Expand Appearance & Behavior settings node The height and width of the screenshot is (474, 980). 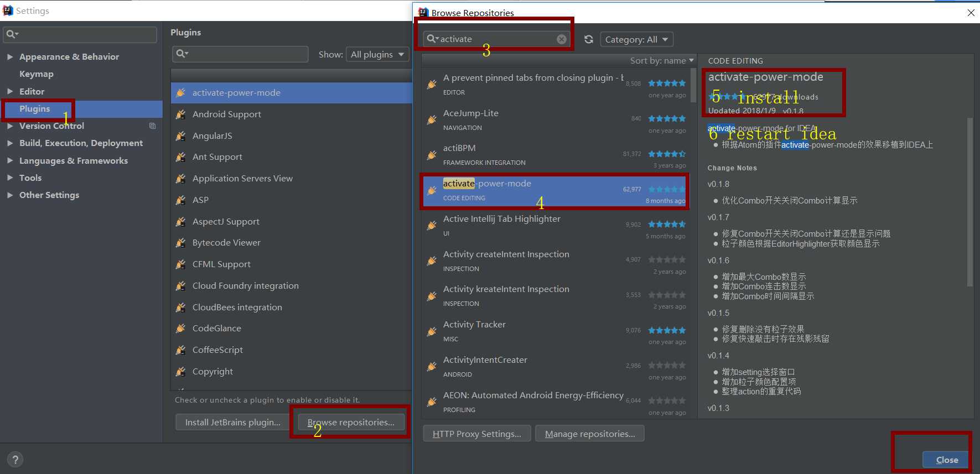(x=10, y=57)
